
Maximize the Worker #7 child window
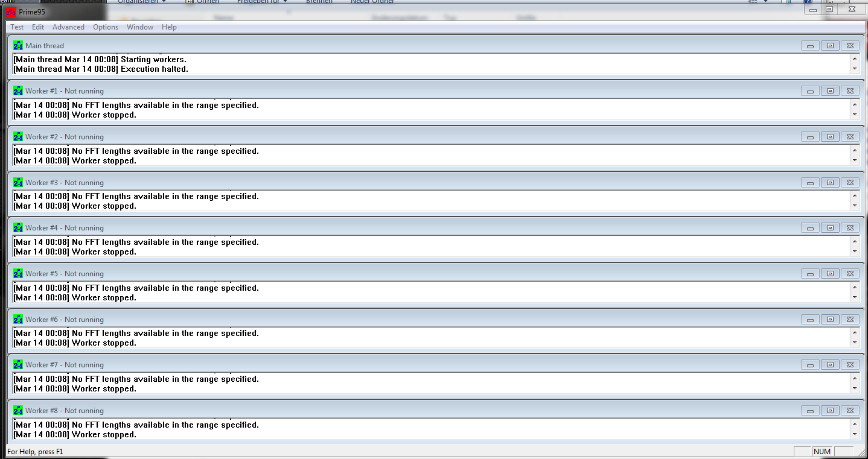point(830,365)
